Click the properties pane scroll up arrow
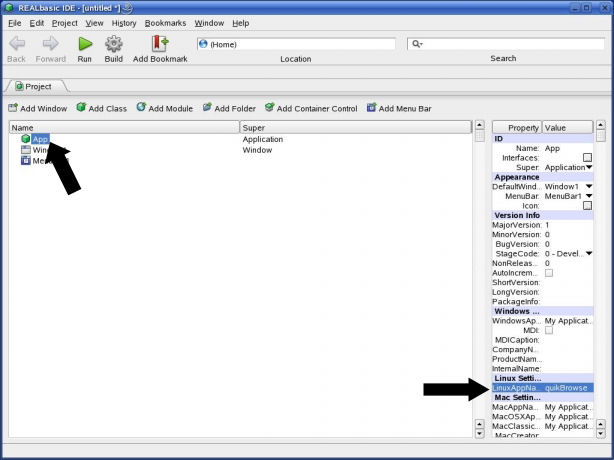The height and width of the screenshot is (460, 614). point(601,126)
